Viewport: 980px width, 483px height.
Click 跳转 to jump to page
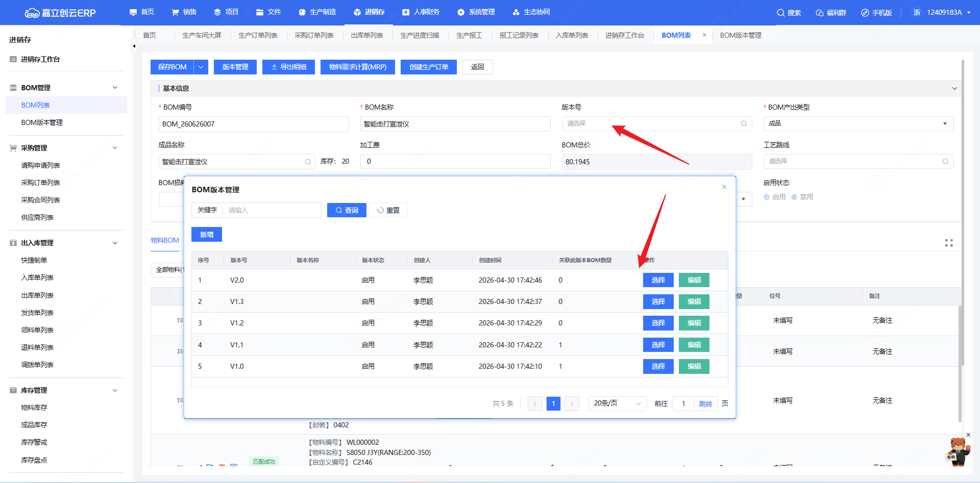tap(705, 403)
